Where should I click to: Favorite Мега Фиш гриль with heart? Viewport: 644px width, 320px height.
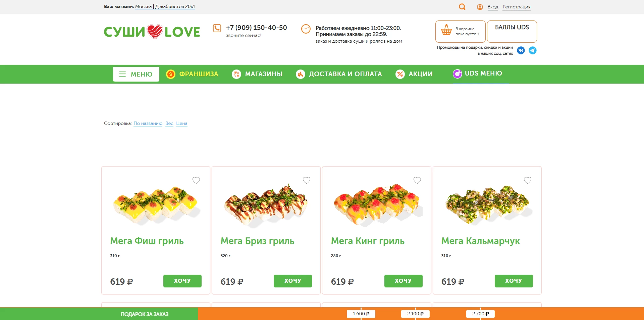(x=196, y=180)
